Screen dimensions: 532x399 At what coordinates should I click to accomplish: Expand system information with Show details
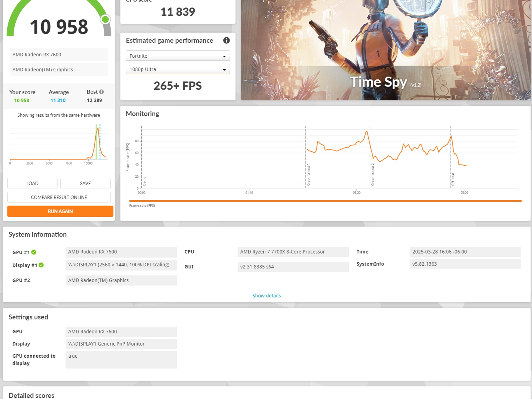267,296
